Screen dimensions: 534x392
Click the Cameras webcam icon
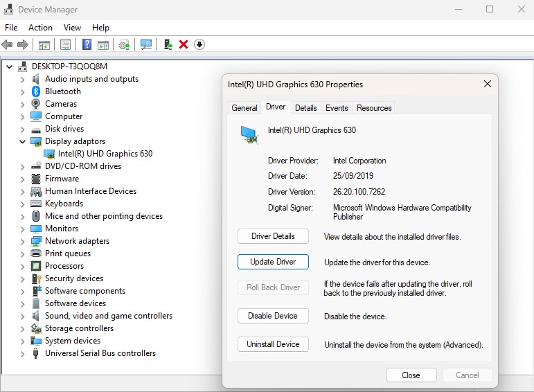coord(36,103)
